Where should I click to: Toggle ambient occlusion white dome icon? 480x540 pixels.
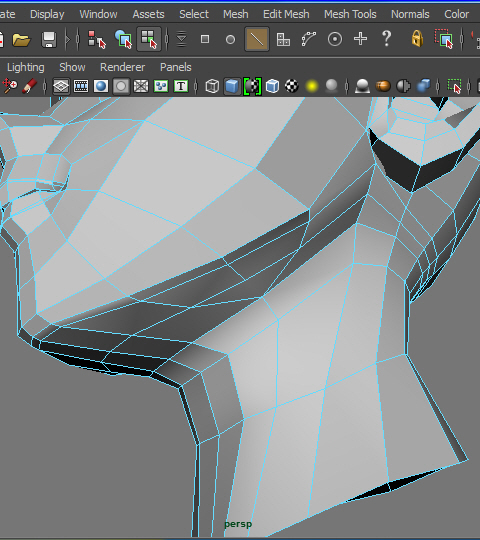pos(362,86)
